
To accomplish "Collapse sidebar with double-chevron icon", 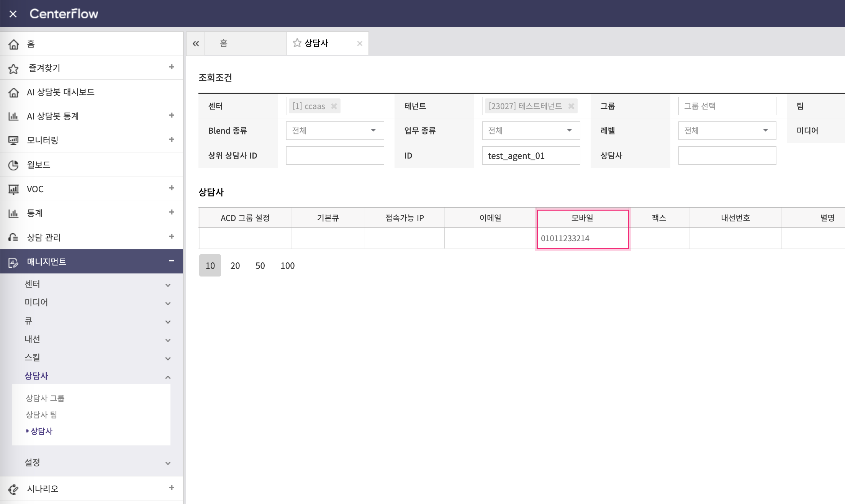I will coord(196,44).
